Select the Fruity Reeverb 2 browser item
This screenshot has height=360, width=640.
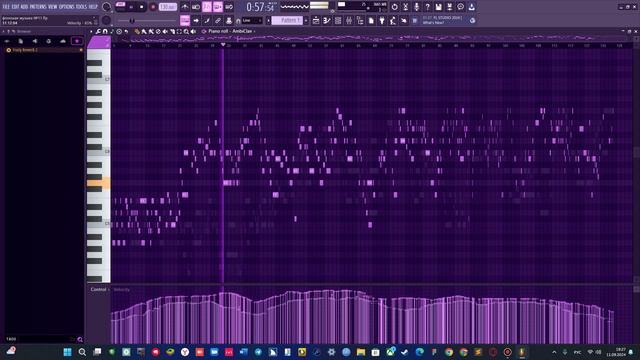(x=43, y=50)
